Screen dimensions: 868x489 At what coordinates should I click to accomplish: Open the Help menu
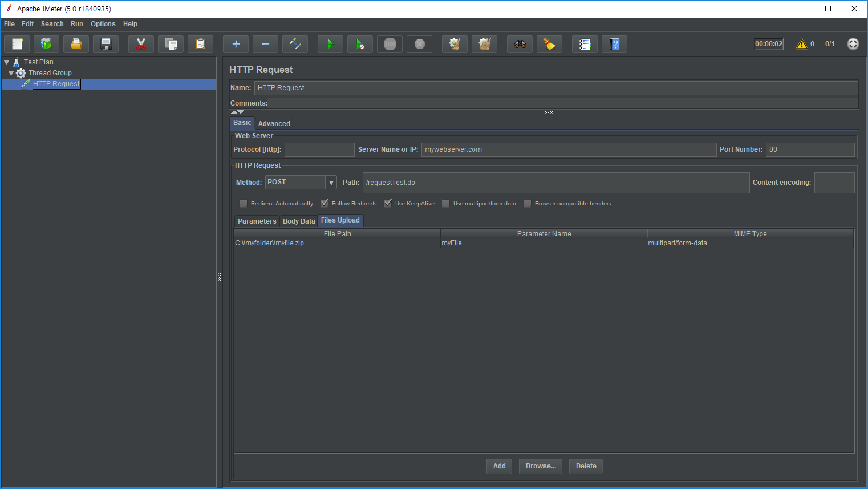click(130, 24)
